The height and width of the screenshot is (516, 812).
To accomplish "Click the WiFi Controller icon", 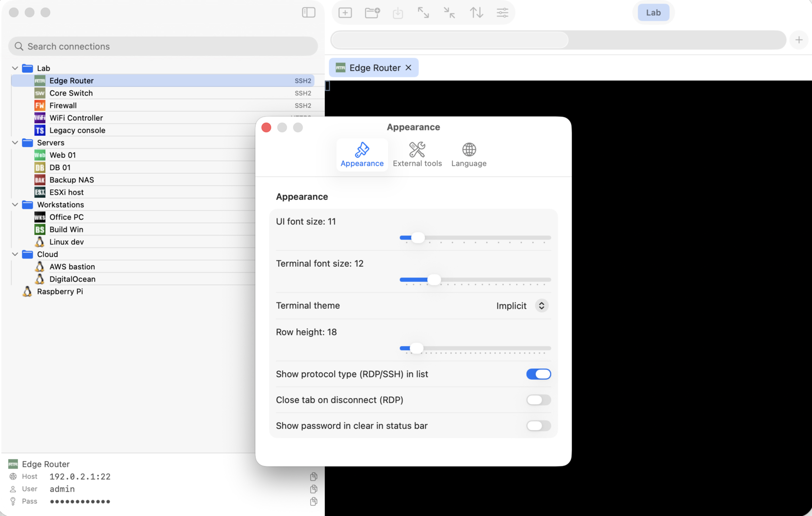I will [x=40, y=118].
